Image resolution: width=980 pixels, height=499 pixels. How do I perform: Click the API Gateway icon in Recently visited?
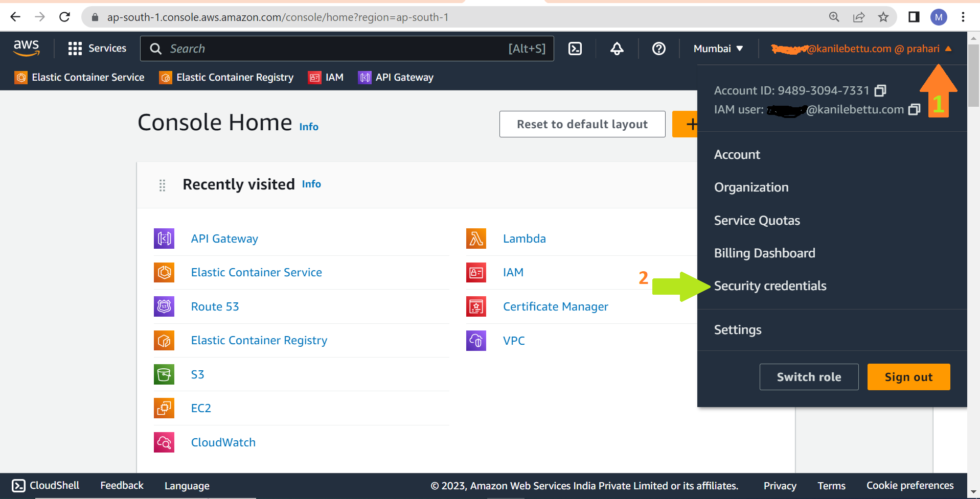[x=164, y=239]
